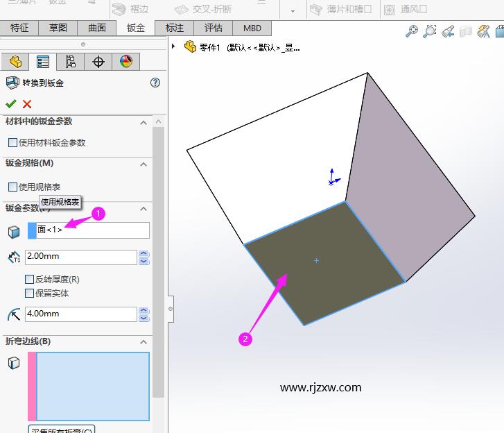Enable 使用规格表 checkbox

tap(12, 187)
